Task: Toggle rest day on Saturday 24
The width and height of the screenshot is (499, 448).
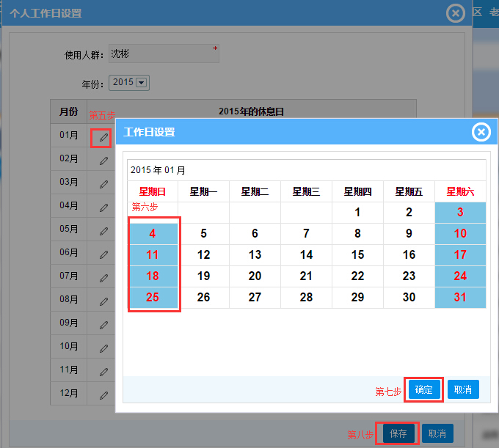Action: pyautogui.click(x=461, y=276)
